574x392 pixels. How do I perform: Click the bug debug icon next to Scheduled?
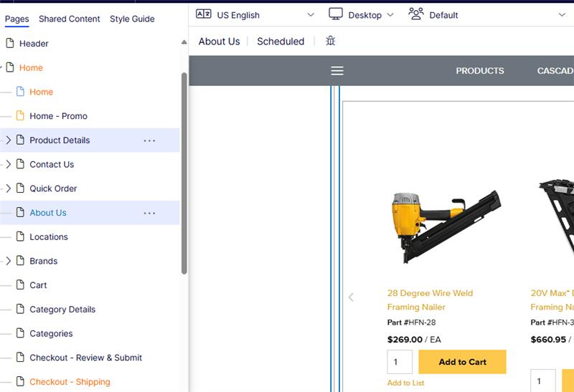pyautogui.click(x=330, y=41)
